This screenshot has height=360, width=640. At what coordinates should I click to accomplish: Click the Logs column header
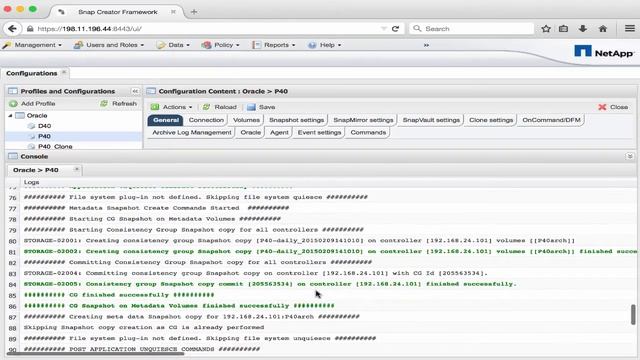31,182
